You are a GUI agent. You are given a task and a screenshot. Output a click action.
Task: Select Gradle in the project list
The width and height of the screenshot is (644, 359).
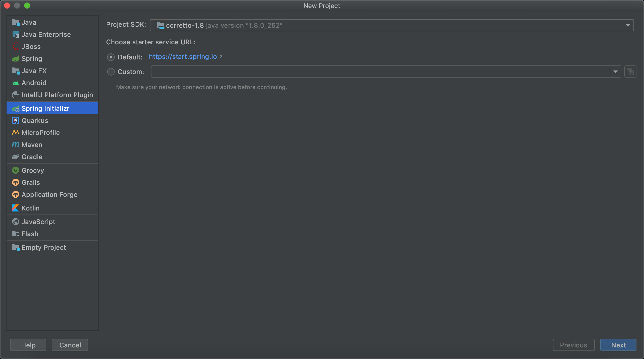click(52, 157)
